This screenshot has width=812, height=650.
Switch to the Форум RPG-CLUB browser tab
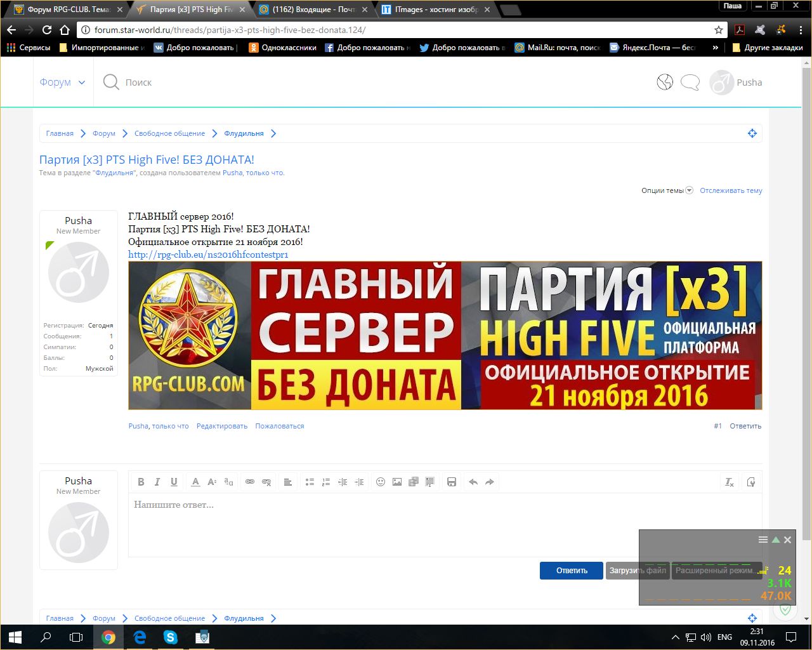tap(68, 10)
